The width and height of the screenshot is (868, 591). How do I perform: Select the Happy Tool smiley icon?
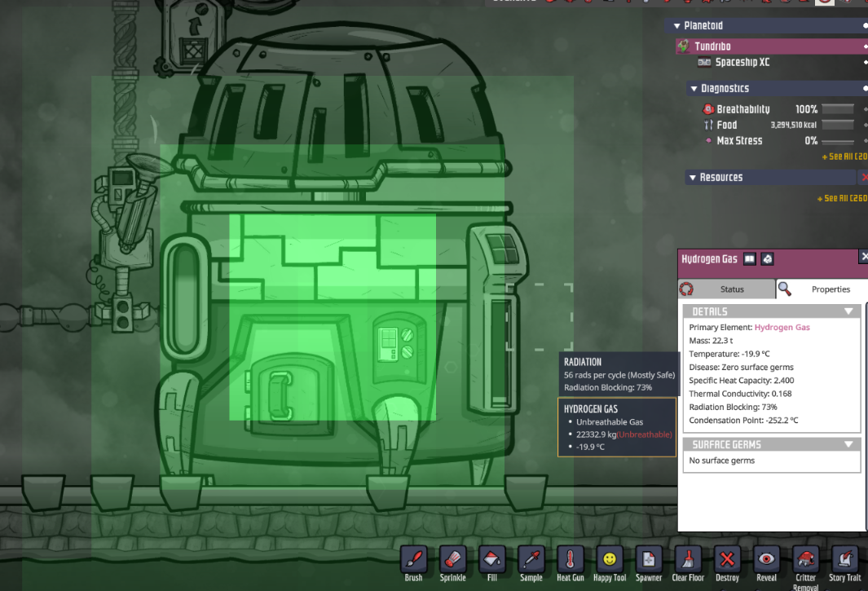(610, 559)
